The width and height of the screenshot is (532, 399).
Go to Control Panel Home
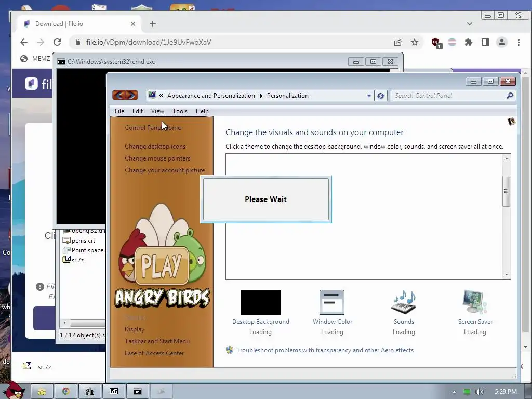click(x=153, y=128)
